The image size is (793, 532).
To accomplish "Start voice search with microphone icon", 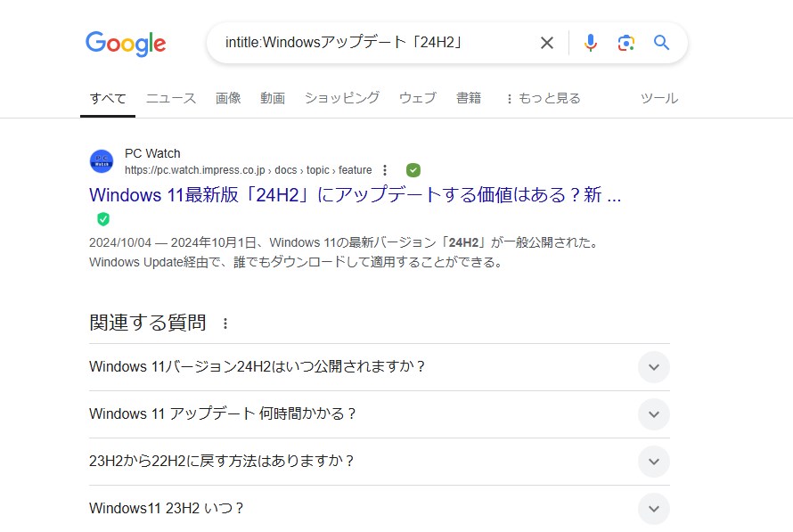I will (x=590, y=43).
